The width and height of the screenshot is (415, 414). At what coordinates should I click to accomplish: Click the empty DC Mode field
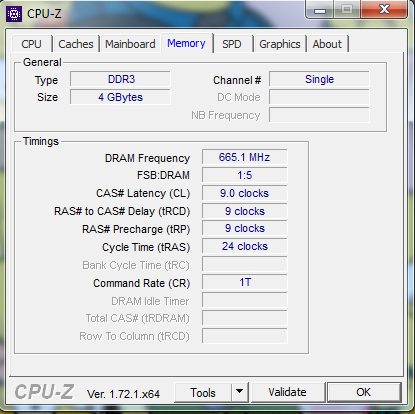coord(319,97)
